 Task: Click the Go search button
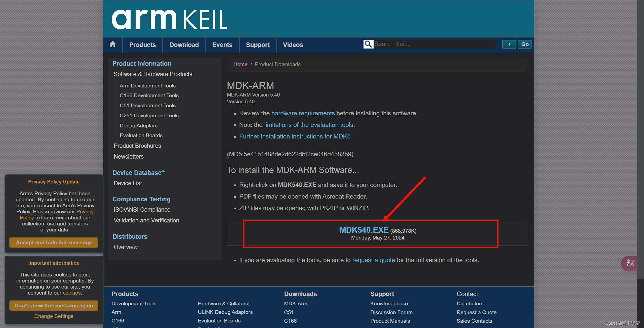tap(525, 44)
